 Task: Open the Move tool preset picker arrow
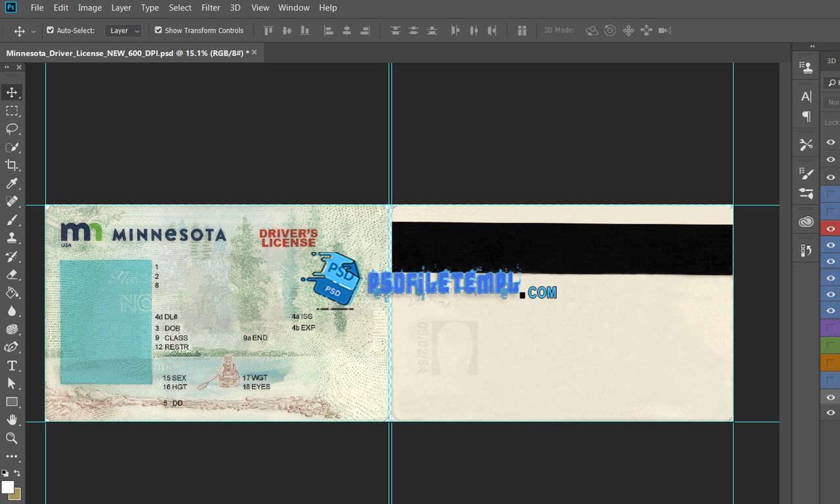click(33, 31)
